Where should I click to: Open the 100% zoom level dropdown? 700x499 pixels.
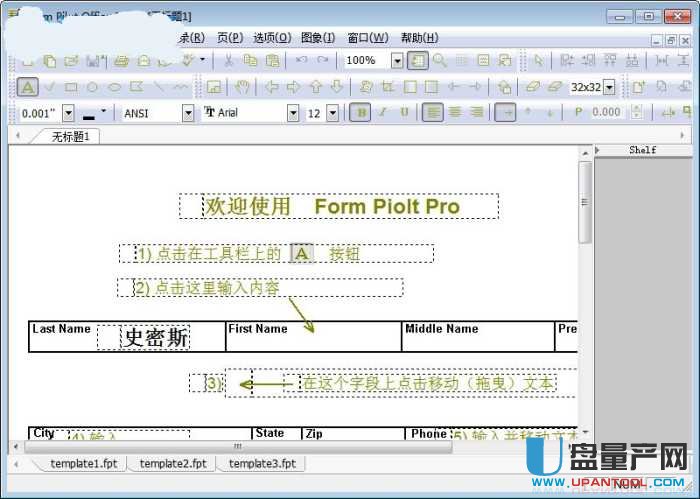(x=397, y=61)
